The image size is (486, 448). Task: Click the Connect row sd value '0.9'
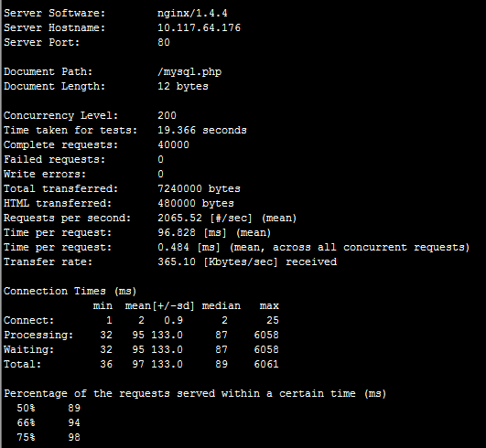173,320
